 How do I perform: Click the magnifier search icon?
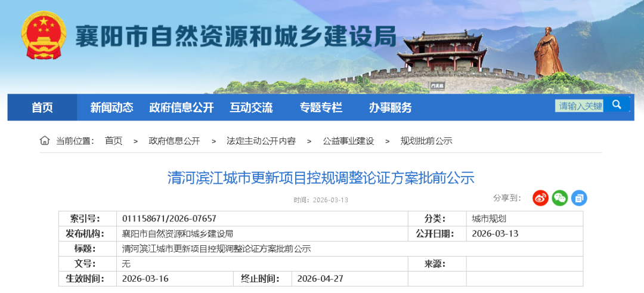tap(617, 105)
